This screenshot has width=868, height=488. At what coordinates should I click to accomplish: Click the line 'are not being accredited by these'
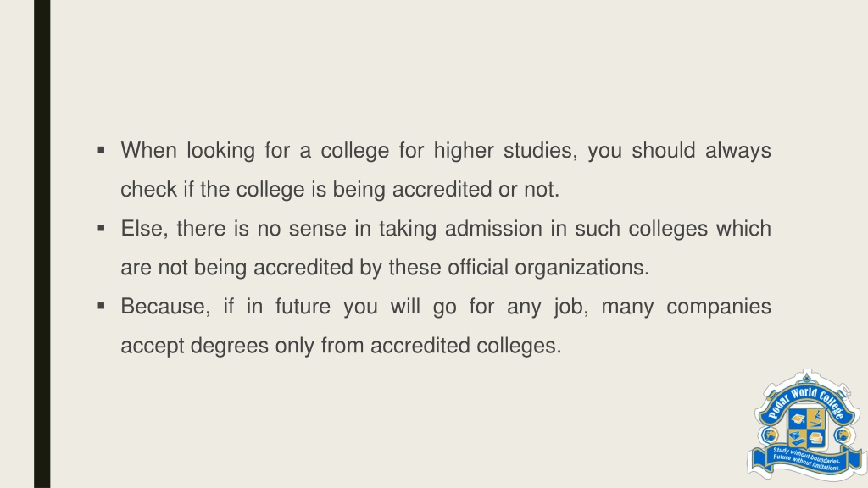click(385, 268)
